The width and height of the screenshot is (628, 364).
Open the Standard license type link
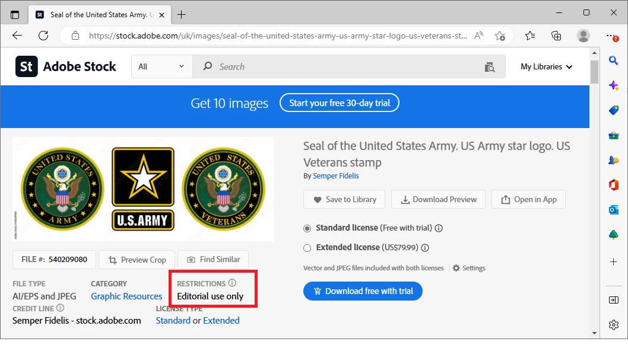pos(173,320)
